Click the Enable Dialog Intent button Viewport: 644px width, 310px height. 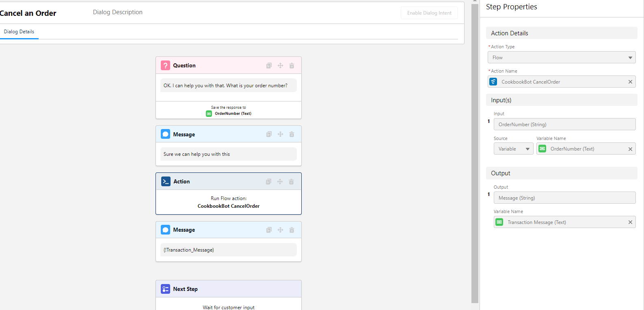pos(429,13)
